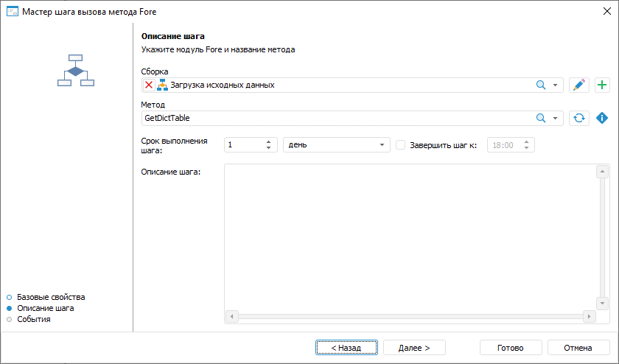Image resolution: width=619 pixels, height=364 pixels.
Task: Click the search magnifier in Метод field
Action: tap(540, 118)
